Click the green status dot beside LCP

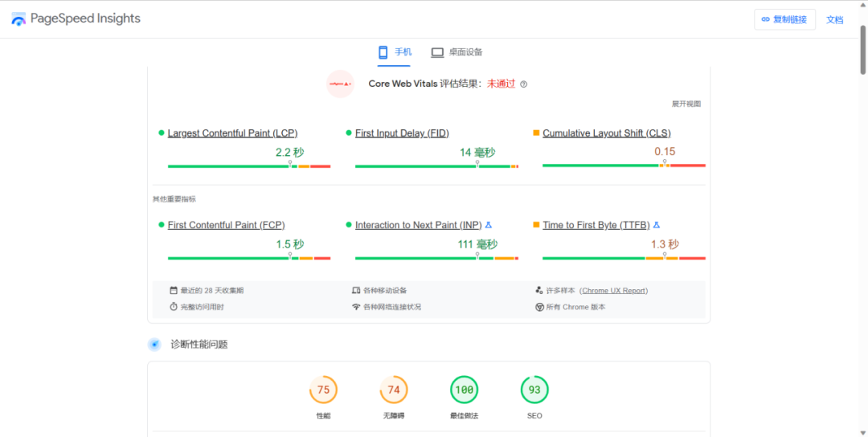[x=162, y=133]
